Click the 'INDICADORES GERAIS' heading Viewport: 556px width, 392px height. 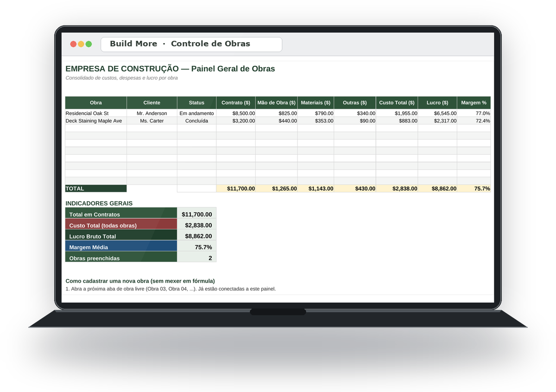click(x=99, y=203)
